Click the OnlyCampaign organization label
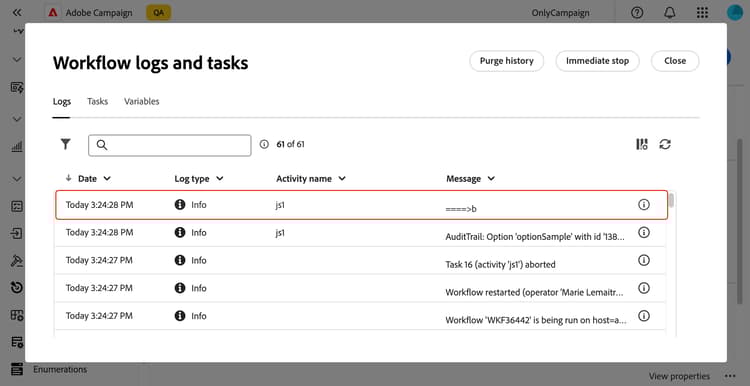 tap(560, 13)
